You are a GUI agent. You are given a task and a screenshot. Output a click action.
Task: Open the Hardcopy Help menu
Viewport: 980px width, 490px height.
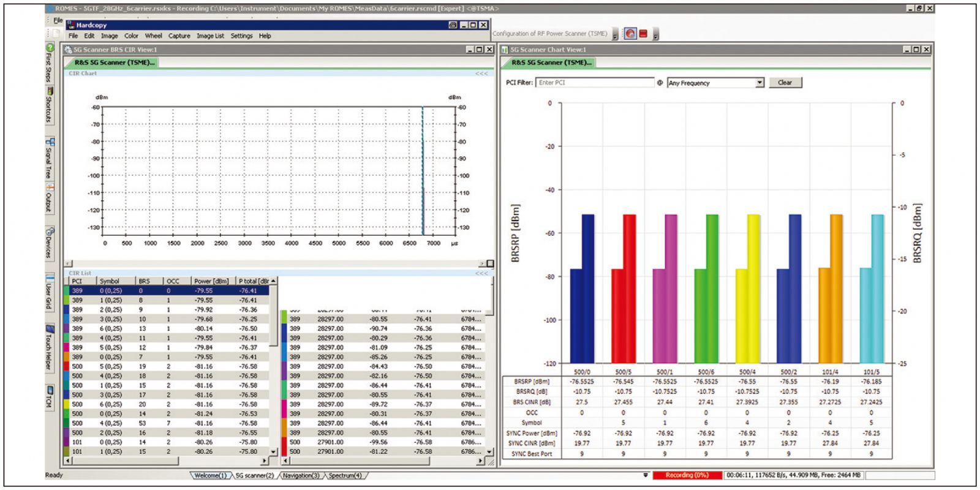[x=265, y=36]
